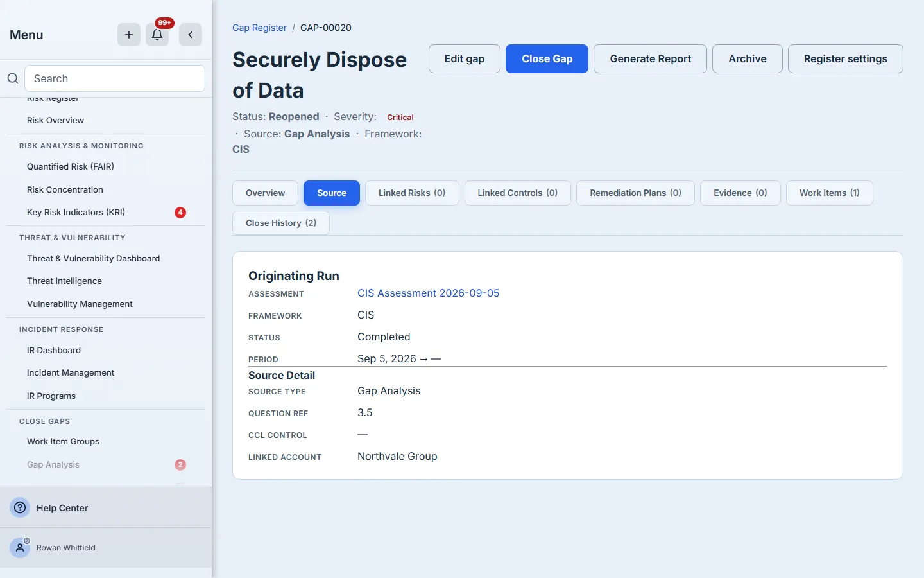Show the Work Items tab
Viewport: 924px width, 578px height.
[830, 193]
